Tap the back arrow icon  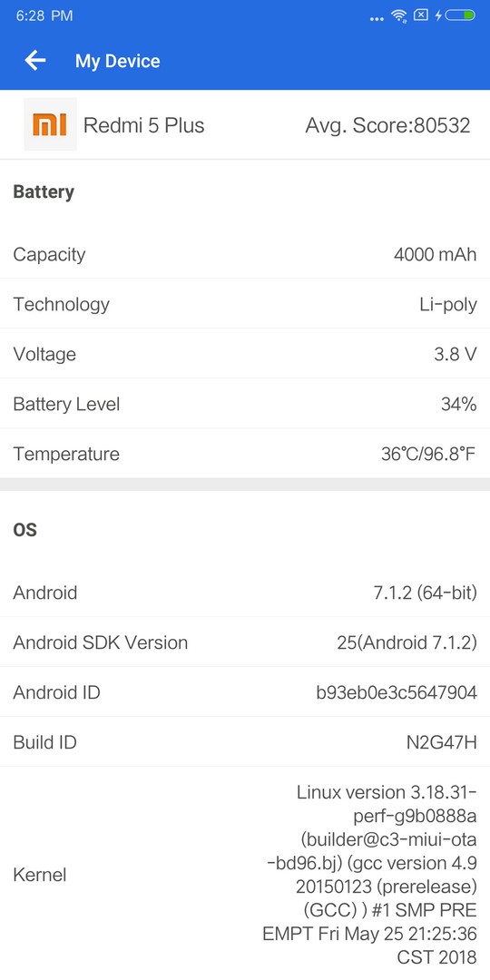(x=35, y=61)
